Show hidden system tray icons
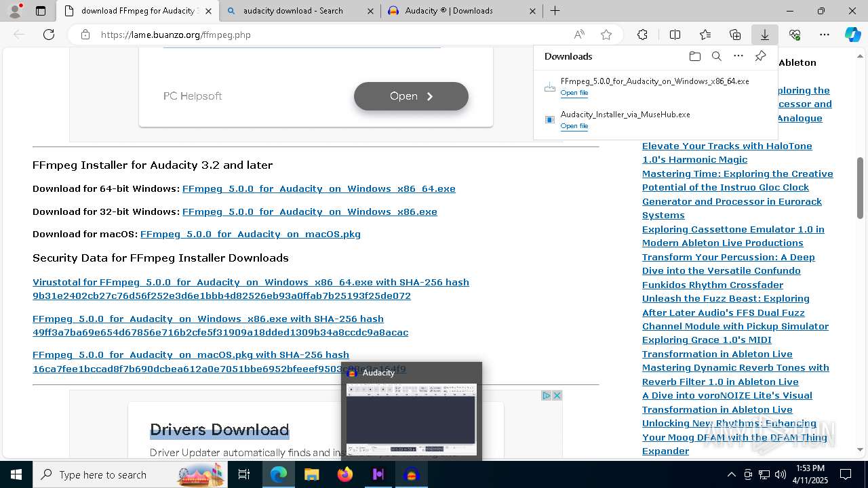 (x=731, y=474)
